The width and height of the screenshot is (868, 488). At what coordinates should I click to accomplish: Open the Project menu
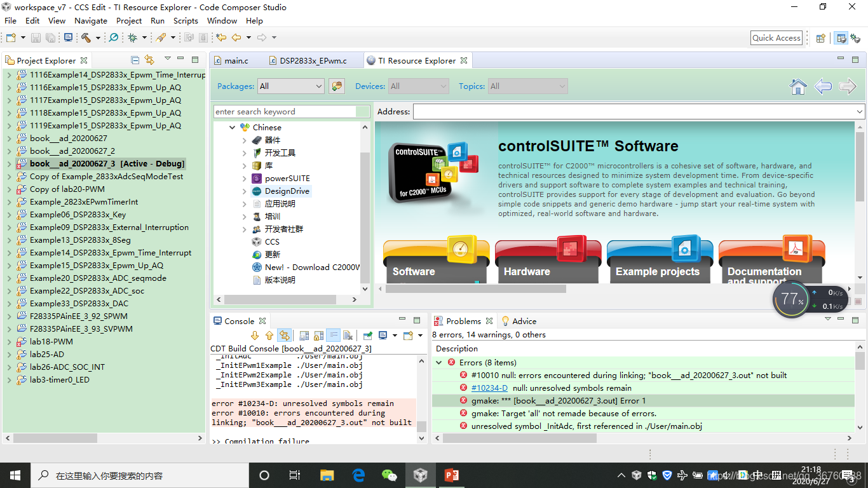coord(129,20)
